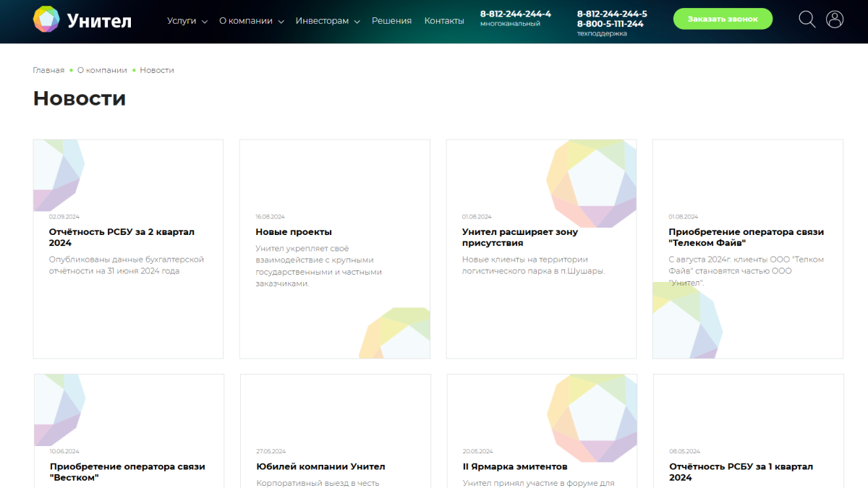Screen dimensions: 868x488
Task: Click the polygon thumbnail on II Ярмарка эмитентов card
Action: pos(591,418)
